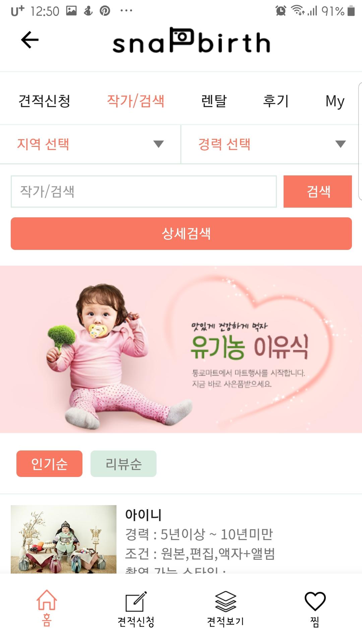Screen dimensions: 362x644
Task: Select the 인기순 sort toggle
Action: click(49, 464)
